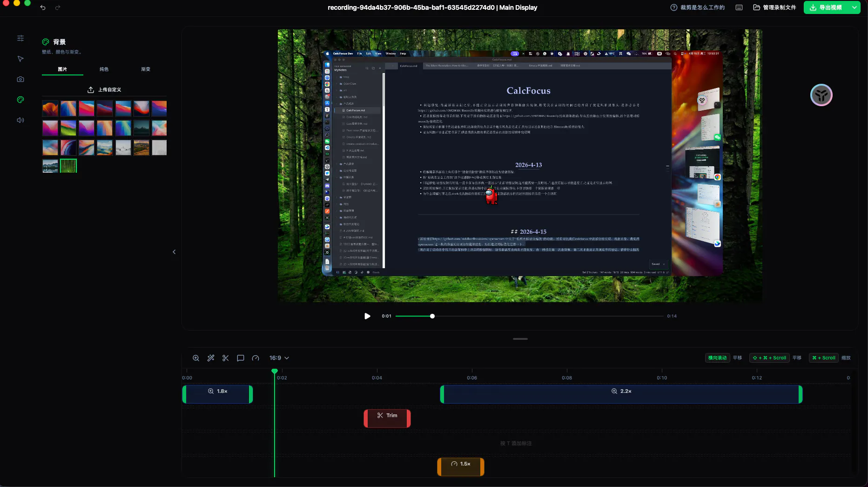The width and height of the screenshot is (868, 487).
Task: Select the 2.2x zoom clip
Action: pyautogui.click(x=621, y=394)
